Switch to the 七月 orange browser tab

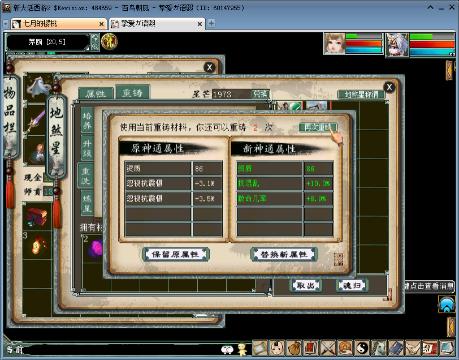pos(58,24)
